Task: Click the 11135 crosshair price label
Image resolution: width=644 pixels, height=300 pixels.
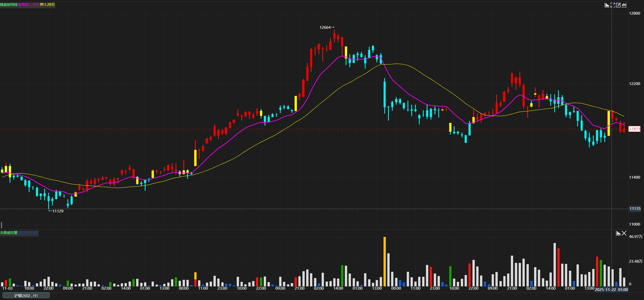Action: (635, 209)
